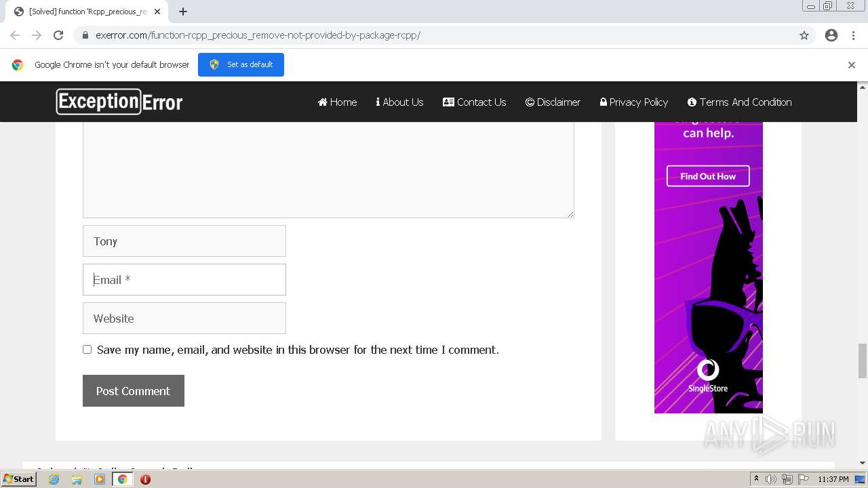Image resolution: width=868 pixels, height=488 pixels.
Task: Click the Chrome taskbar icon
Action: [123, 479]
